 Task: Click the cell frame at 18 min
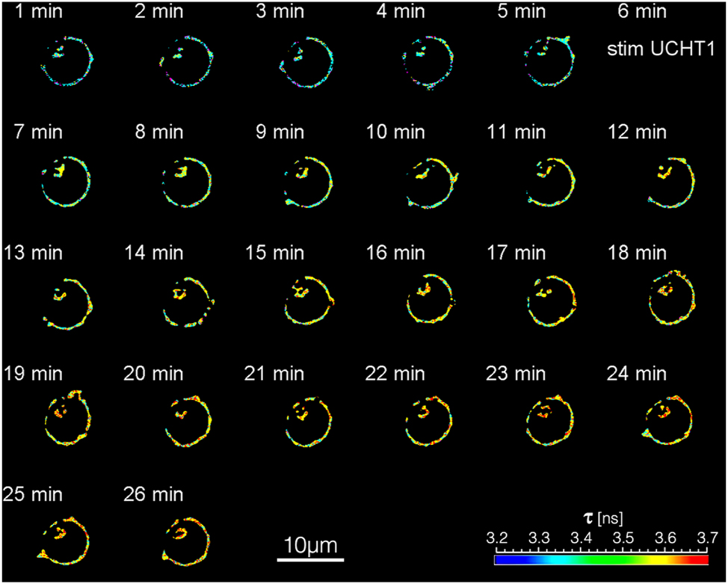pos(670,299)
